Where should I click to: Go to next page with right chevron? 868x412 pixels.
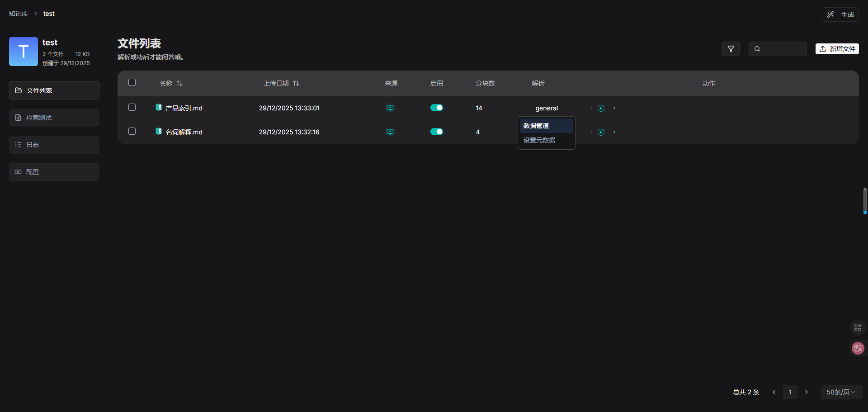point(807,392)
